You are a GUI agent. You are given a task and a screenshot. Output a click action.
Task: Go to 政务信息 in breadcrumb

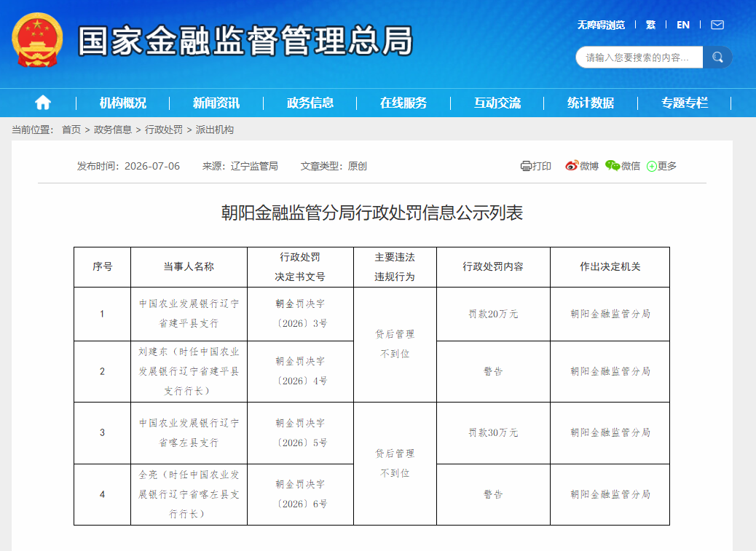click(113, 130)
